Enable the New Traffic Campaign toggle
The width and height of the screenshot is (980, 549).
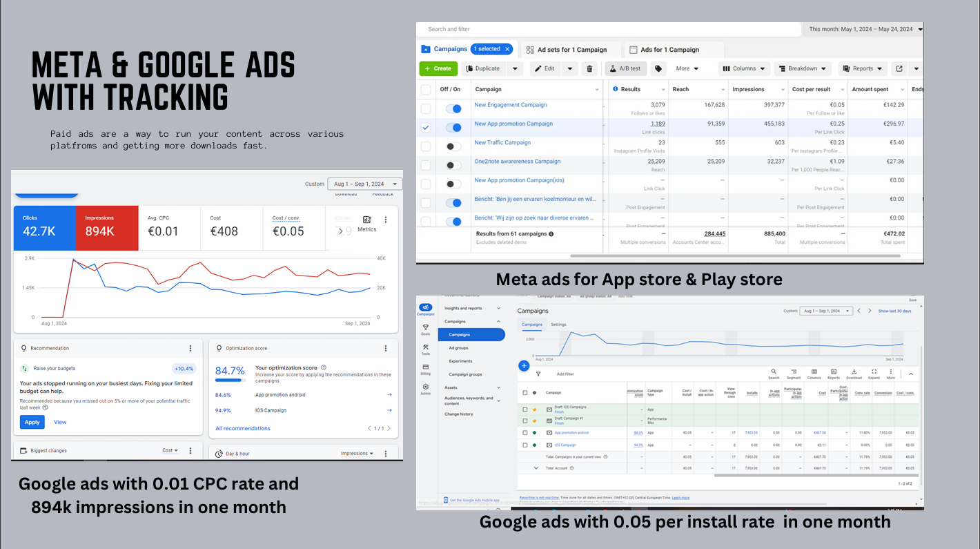point(453,146)
